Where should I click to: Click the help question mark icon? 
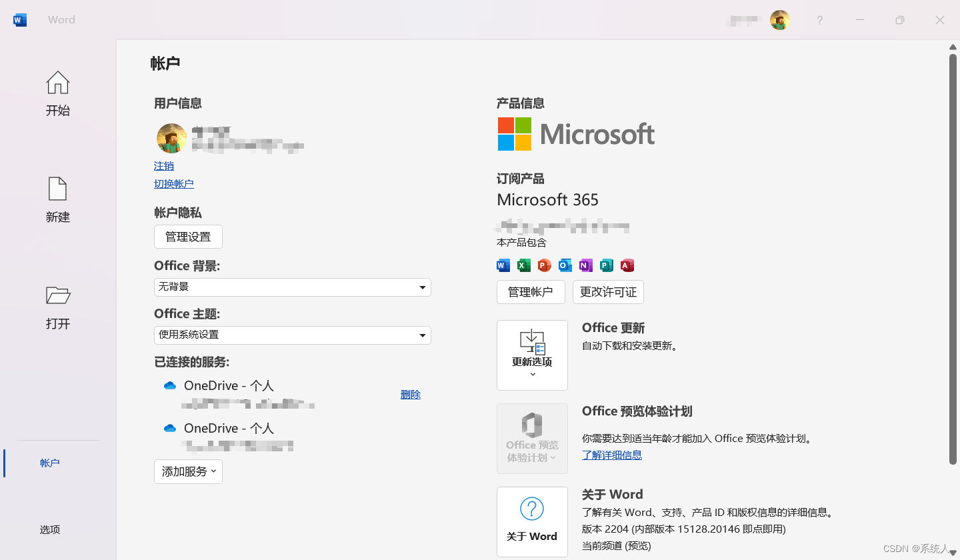[x=820, y=20]
